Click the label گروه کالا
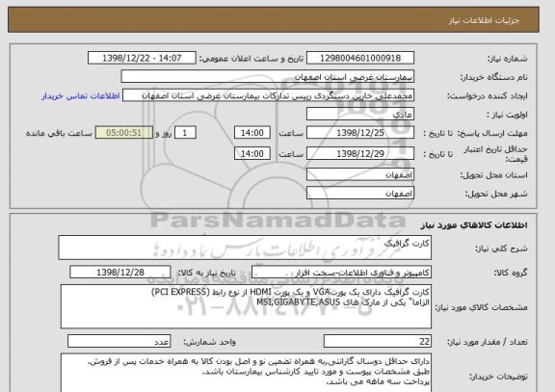Screen dimensions: 555x392 511,273
